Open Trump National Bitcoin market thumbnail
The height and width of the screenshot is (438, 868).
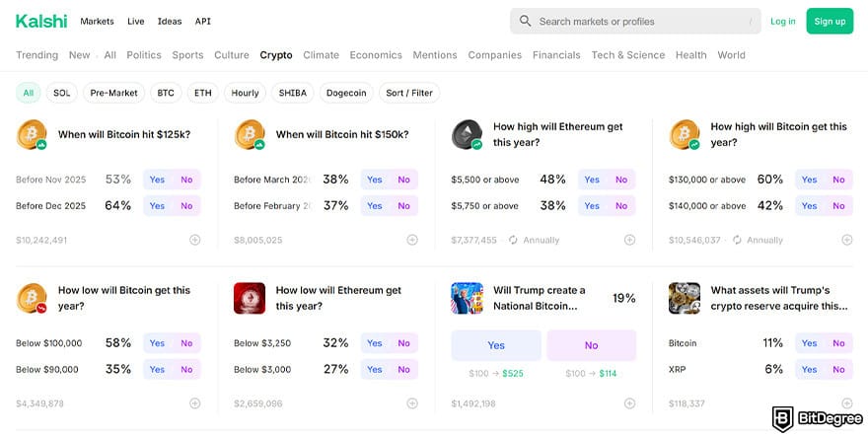coord(467,298)
